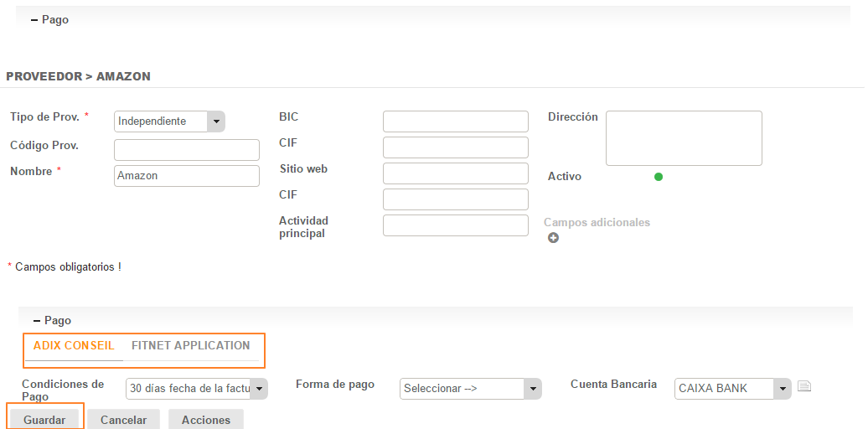Toggle the green Activo status indicator
Viewport: 868px width, 429px height.
click(659, 177)
